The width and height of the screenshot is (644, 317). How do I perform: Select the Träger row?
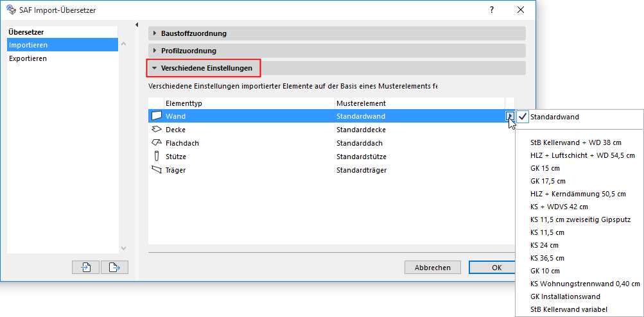[331, 170]
